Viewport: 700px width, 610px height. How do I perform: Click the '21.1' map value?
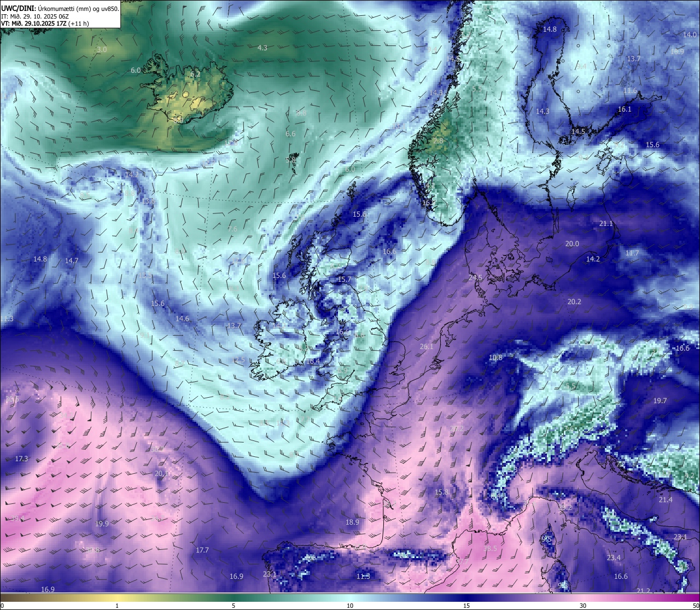(606, 224)
